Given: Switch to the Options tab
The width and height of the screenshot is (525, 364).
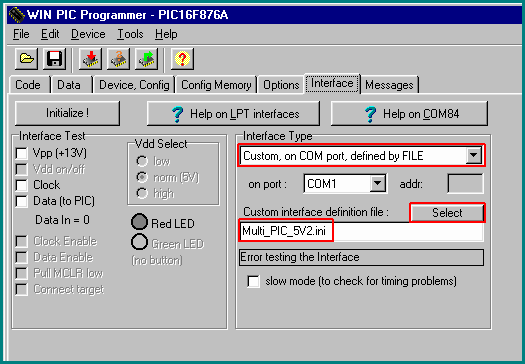Looking at the screenshot, I should pyautogui.click(x=281, y=85).
